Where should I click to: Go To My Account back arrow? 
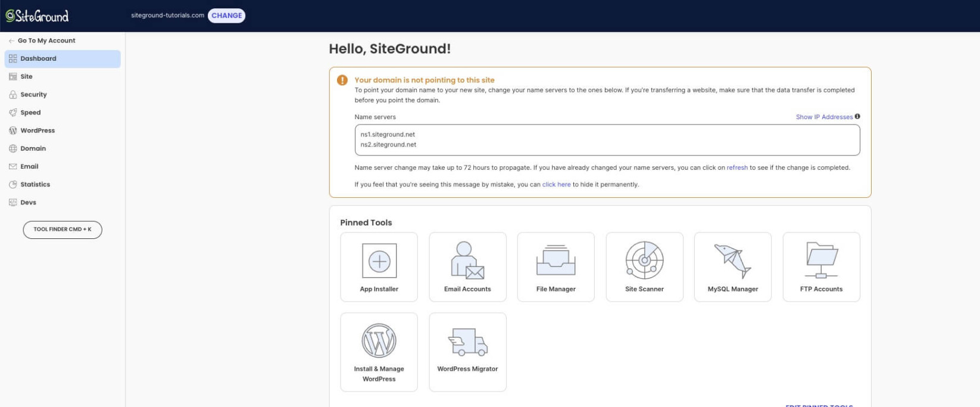click(11, 41)
